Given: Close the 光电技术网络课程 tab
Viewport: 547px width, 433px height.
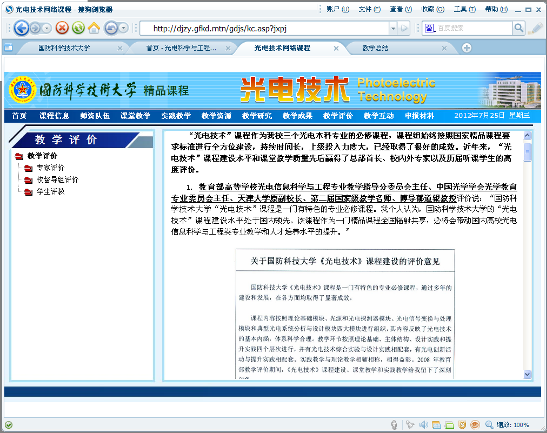Looking at the screenshot, I should (x=336, y=48).
